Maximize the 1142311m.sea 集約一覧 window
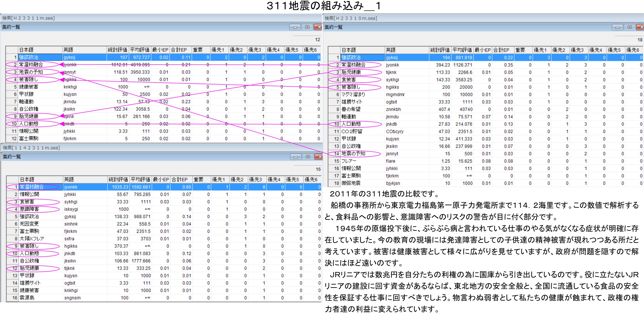The height and width of the screenshot is (314, 644). tap(308, 157)
